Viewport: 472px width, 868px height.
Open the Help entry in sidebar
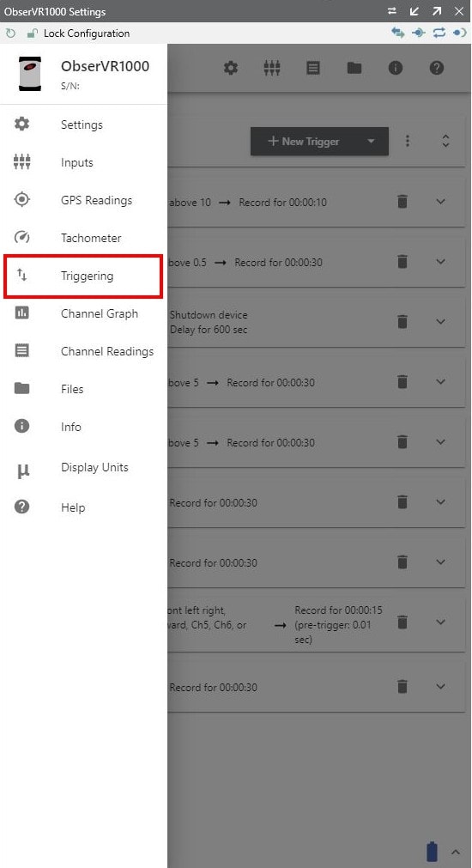[83, 507]
